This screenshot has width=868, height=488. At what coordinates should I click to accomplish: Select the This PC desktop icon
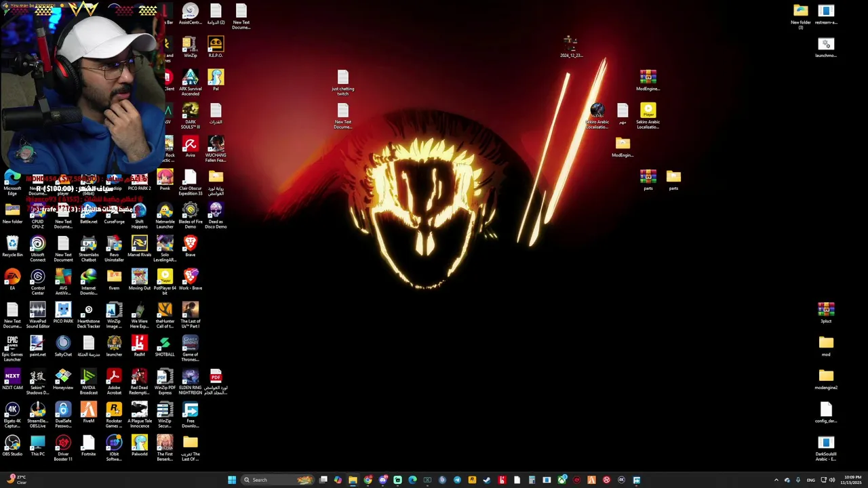pos(37,446)
